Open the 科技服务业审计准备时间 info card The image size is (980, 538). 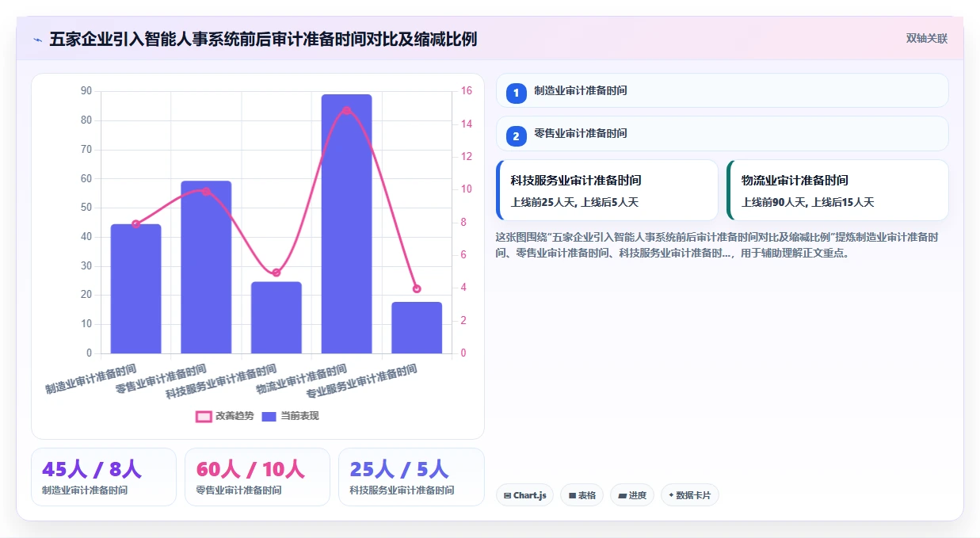(607, 190)
